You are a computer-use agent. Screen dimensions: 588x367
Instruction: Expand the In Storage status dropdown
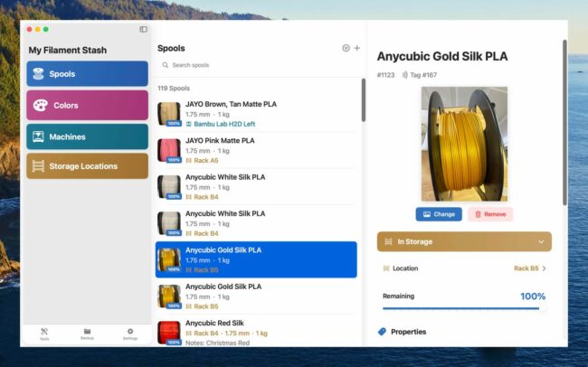[x=463, y=241]
